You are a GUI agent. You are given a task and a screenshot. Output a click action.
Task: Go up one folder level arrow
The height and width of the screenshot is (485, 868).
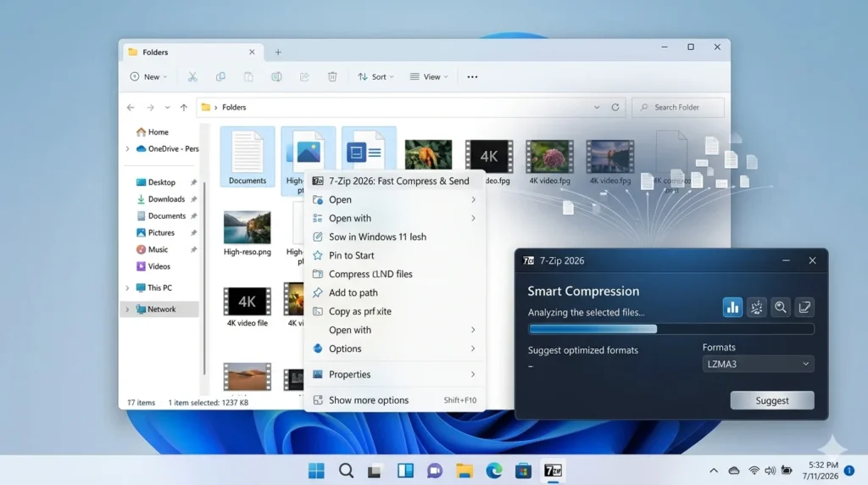(184, 108)
